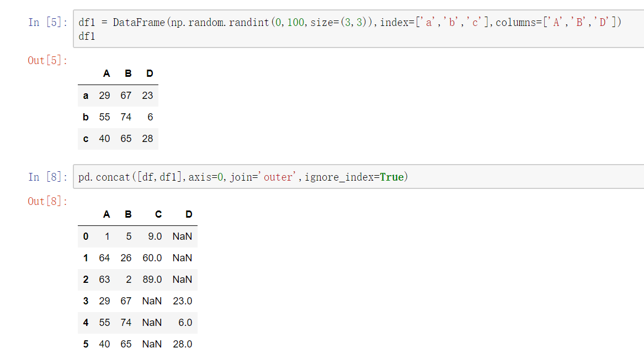This screenshot has height=353, width=644.
Task: Click column header B in Out[5] table
Action: (x=128, y=73)
